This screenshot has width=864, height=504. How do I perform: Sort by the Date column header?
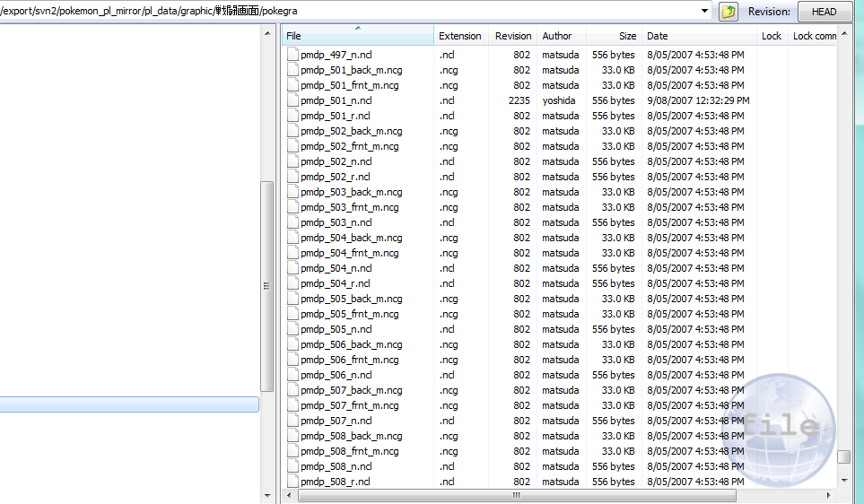point(698,36)
